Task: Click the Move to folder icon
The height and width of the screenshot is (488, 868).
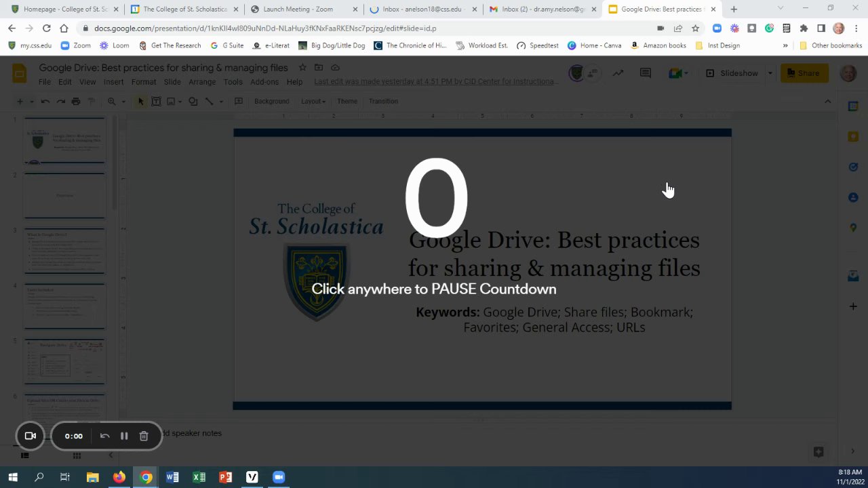Action: pos(319,67)
